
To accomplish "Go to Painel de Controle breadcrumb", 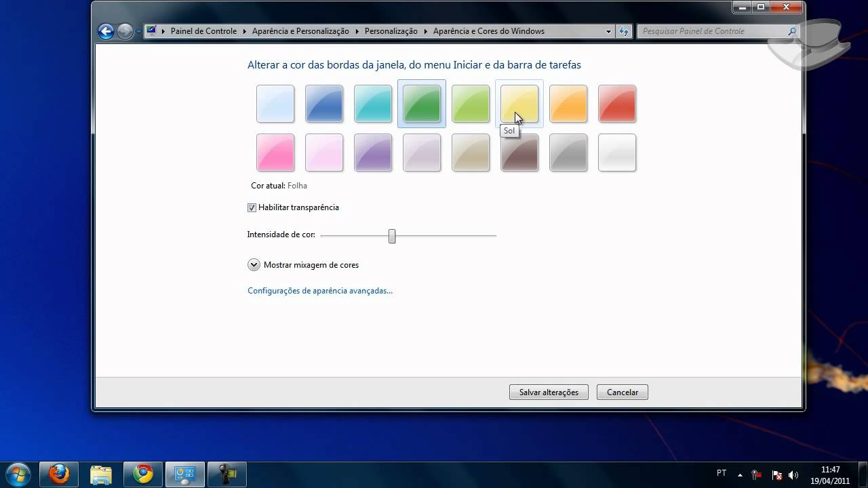I will pyautogui.click(x=203, y=31).
